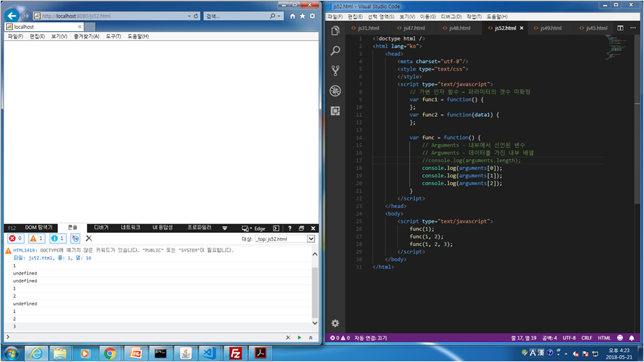This screenshot has width=644, height=362.
Task: Click the feedback smiley in VS Code status bar
Action: coord(620,338)
